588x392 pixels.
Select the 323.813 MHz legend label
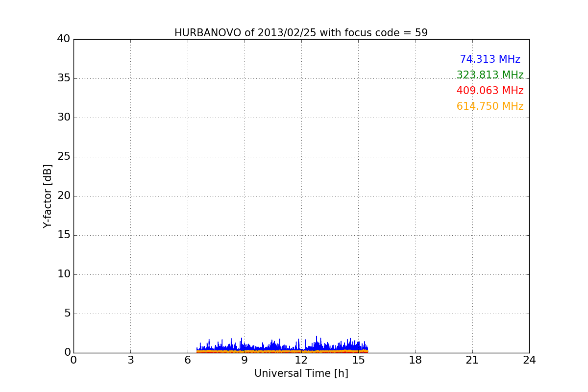point(490,75)
